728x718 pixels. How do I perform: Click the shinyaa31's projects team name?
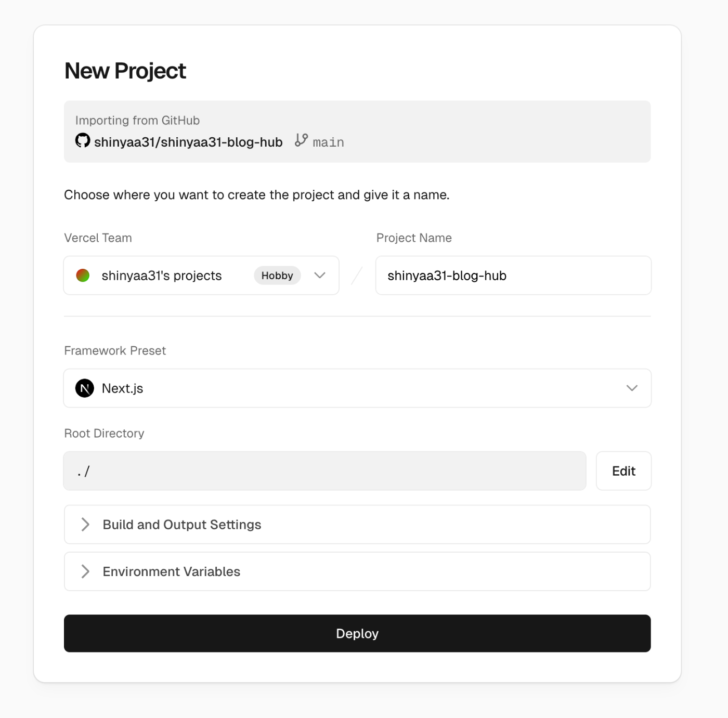coord(162,276)
